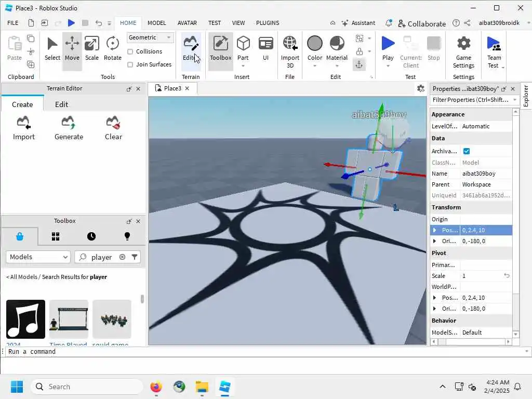This screenshot has width=532, height=399.
Task: Open Filter Properties dropdown arrow
Action: coord(515,100)
